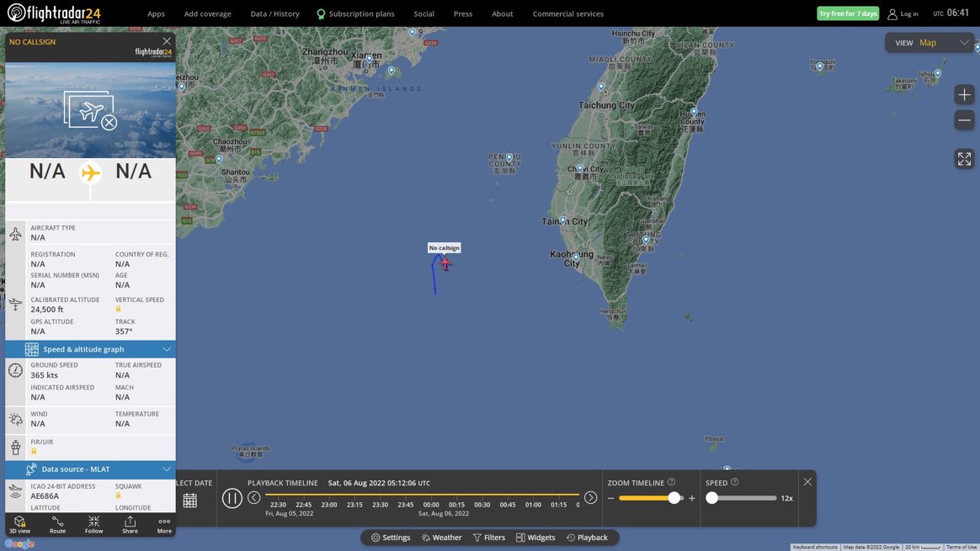Close the playback timeline bar
The image size is (980, 551).
click(807, 482)
